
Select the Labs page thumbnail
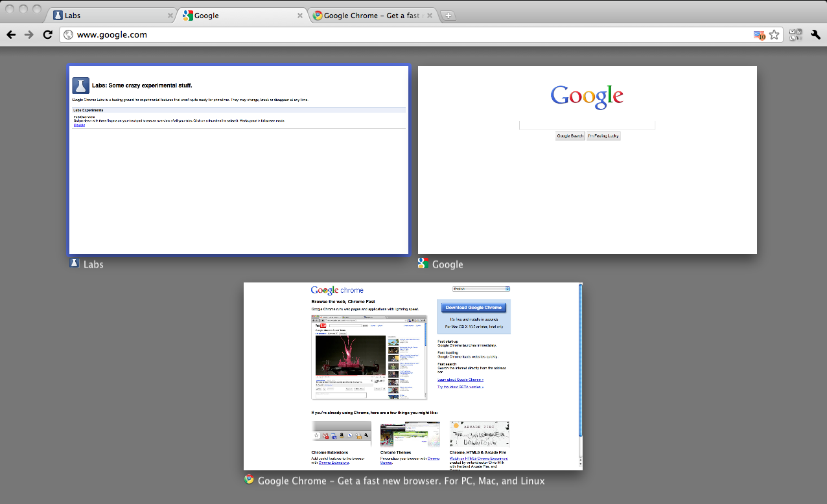coord(239,159)
